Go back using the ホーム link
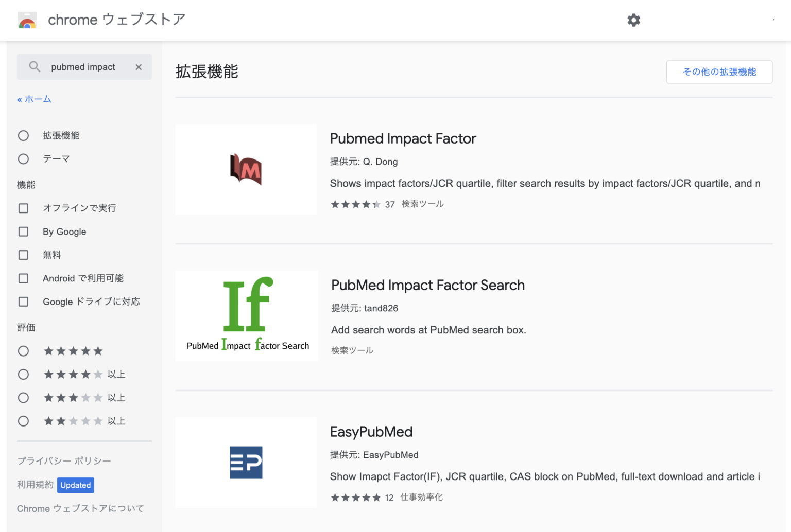Viewport: 791px width, 532px height. tap(34, 99)
